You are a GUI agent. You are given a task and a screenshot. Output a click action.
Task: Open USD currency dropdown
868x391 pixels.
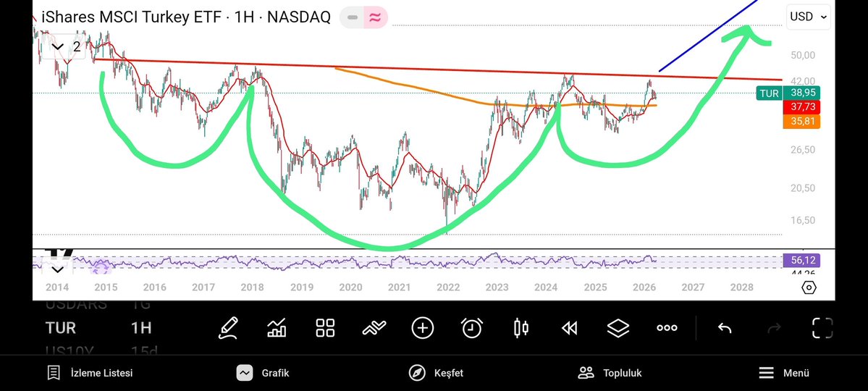tap(808, 17)
